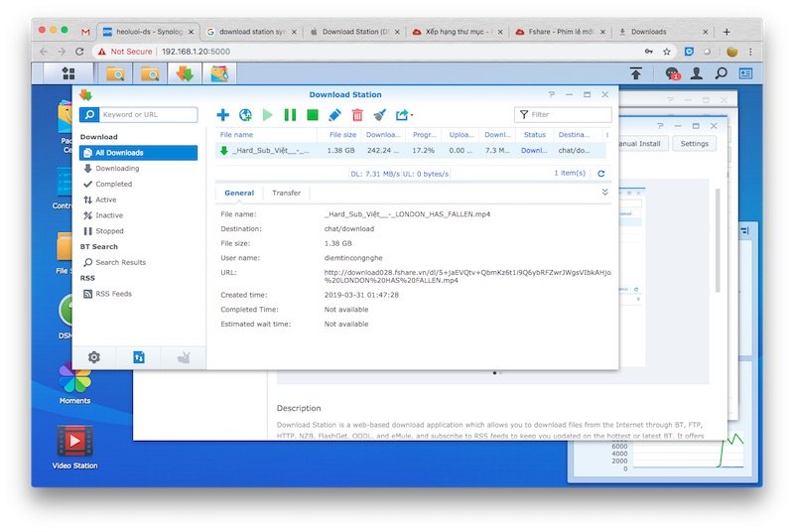Click the 17.2% progress cell

click(x=424, y=151)
